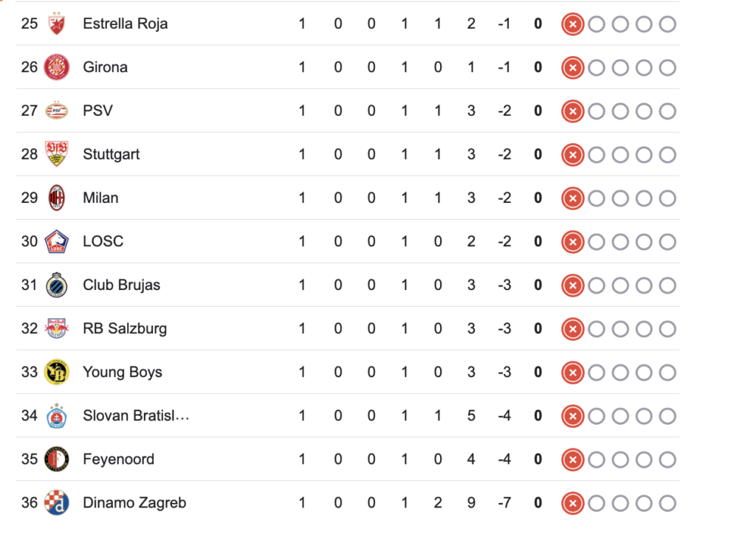Click the red loss indicator for Girona
Image resolution: width=756 pixels, height=537 pixels.
pyautogui.click(x=573, y=68)
